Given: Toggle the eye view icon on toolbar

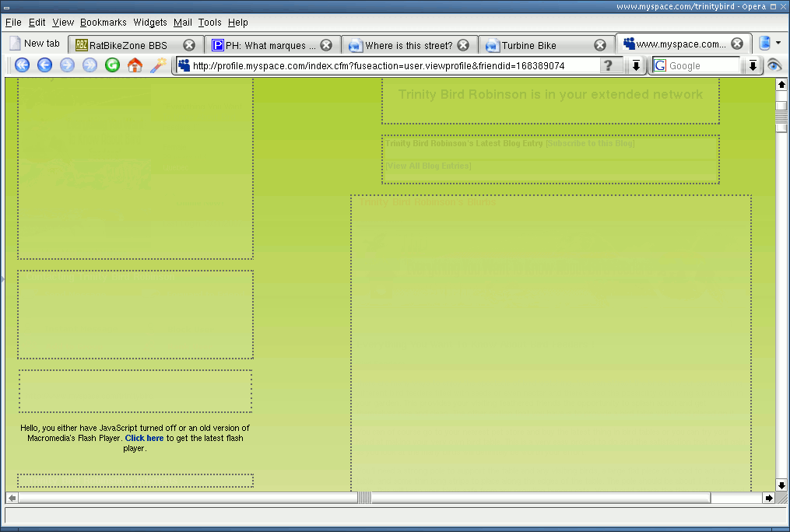Looking at the screenshot, I should pyautogui.click(x=774, y=65).
